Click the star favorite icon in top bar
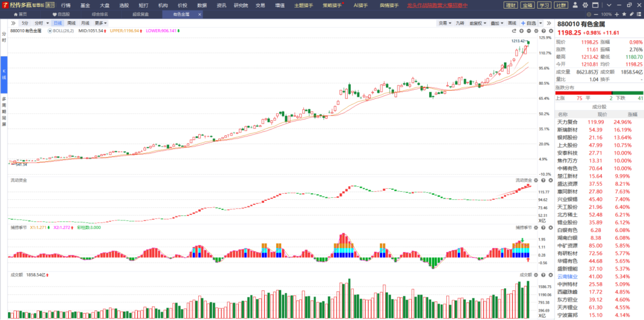 (624, 14)
